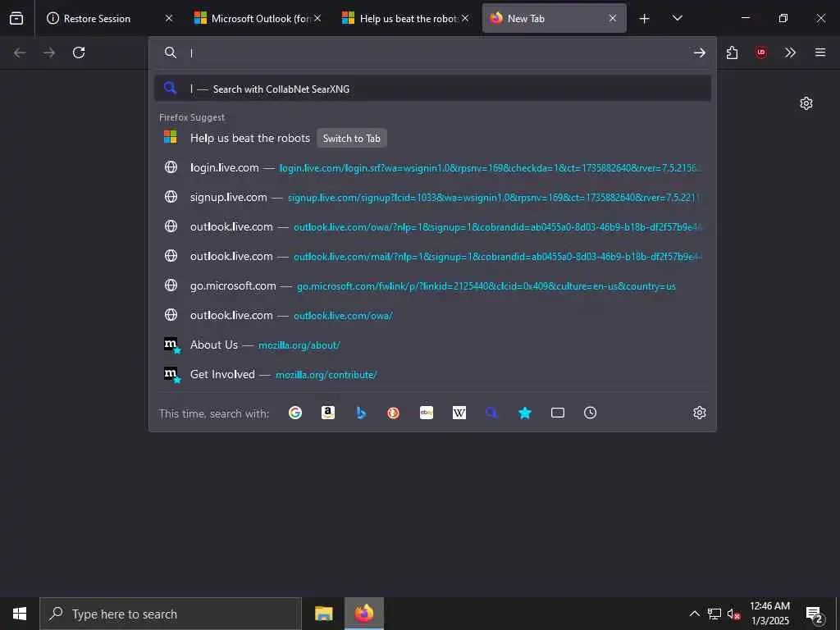Show hidden system tray icons
This screenshot has width=840, height=630.
(694, 614)
